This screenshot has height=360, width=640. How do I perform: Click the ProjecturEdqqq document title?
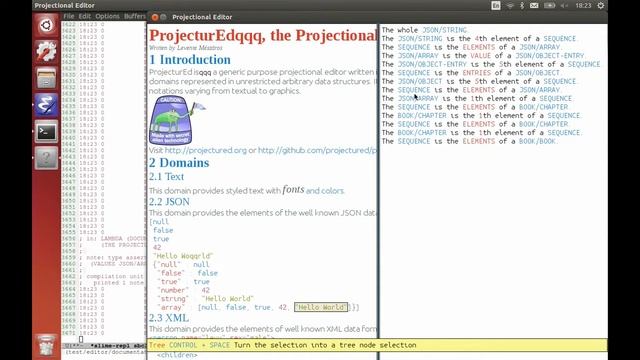[263, 35]
